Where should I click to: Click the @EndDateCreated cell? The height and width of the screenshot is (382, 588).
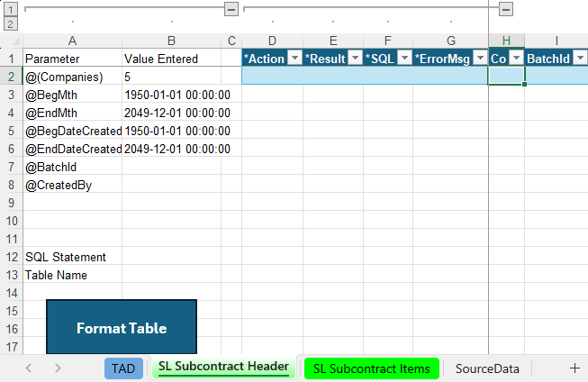72,149
